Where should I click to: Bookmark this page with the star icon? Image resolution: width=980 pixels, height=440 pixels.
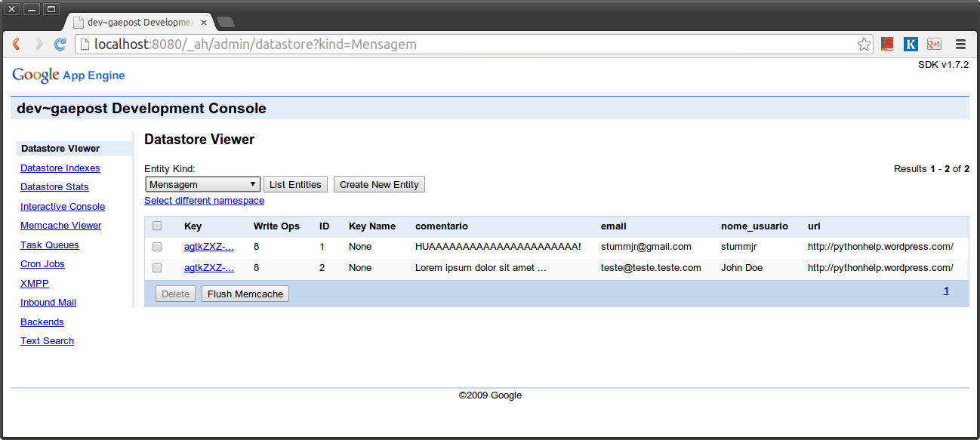[x=864, y=45]
